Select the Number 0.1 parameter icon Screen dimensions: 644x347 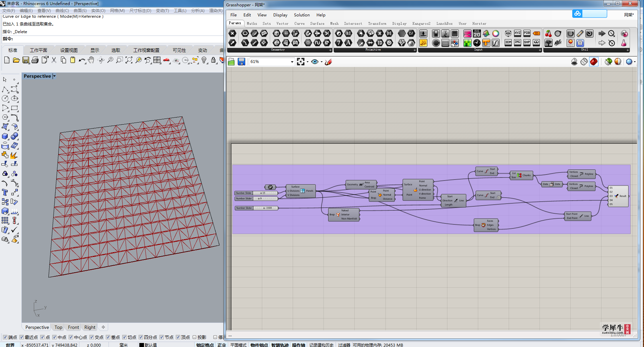coord(348,33)
